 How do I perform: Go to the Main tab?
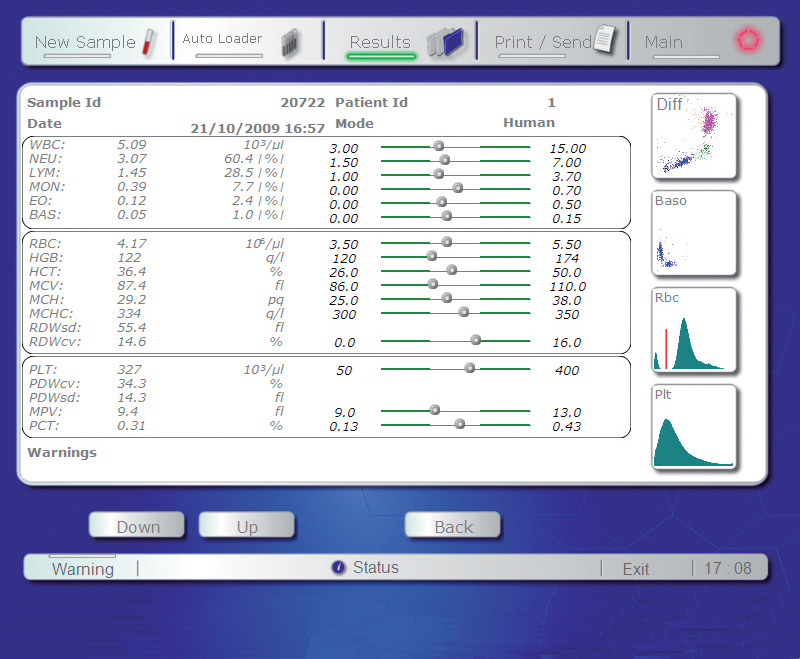tap(664, 42)
